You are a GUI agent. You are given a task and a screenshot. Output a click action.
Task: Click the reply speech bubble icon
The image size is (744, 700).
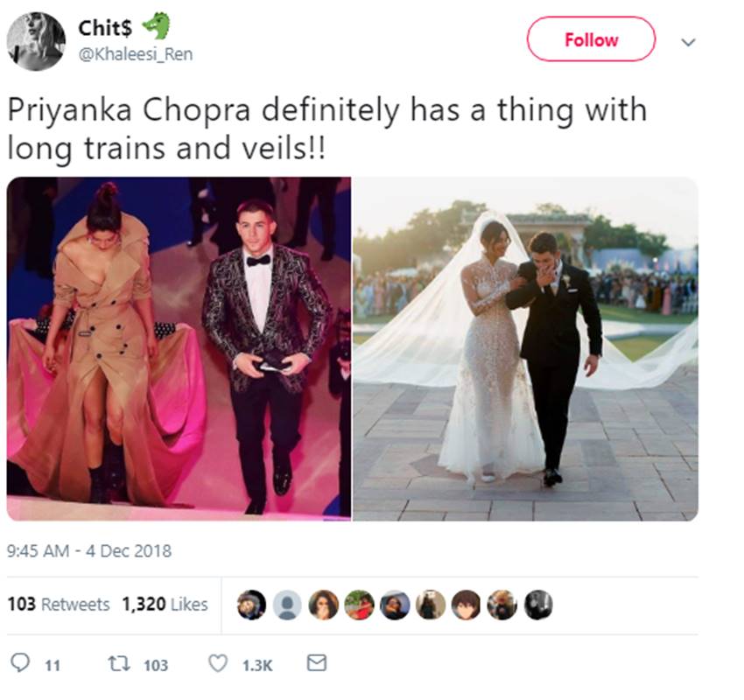(x=20, y=662)
